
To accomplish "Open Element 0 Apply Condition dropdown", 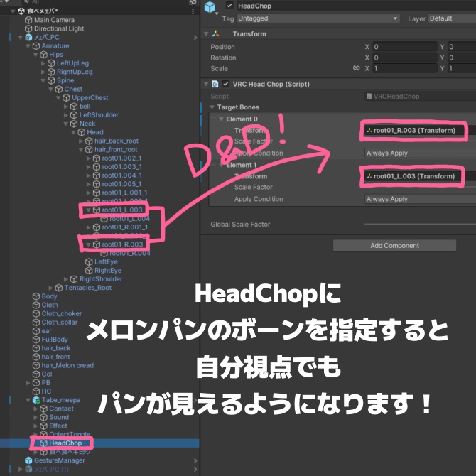I will coord(420,153).
